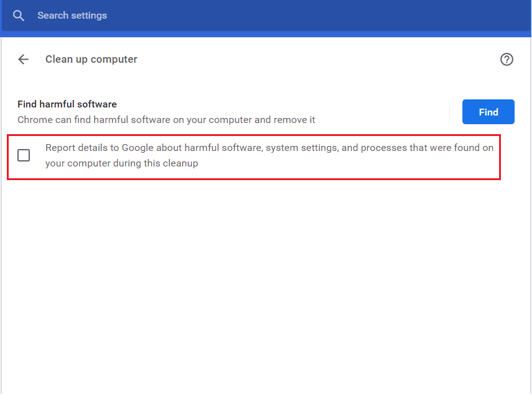Click the word Google in the report label
Image resolution: width=532 pixels, height=395 pixels.
pyautogui.click(x=138, y=148)
